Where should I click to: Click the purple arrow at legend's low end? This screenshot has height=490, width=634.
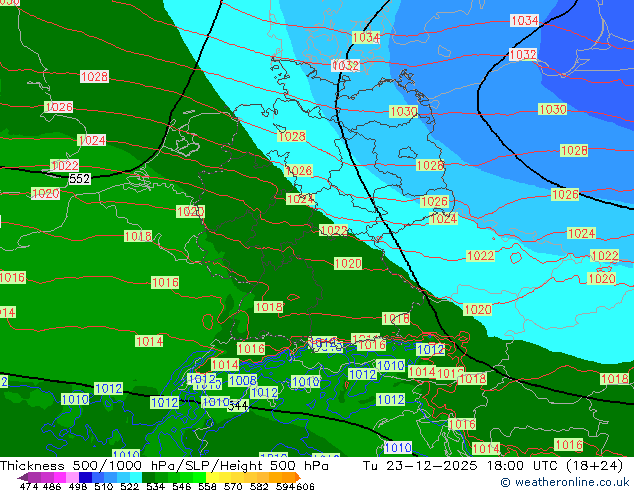click(22, 477)
